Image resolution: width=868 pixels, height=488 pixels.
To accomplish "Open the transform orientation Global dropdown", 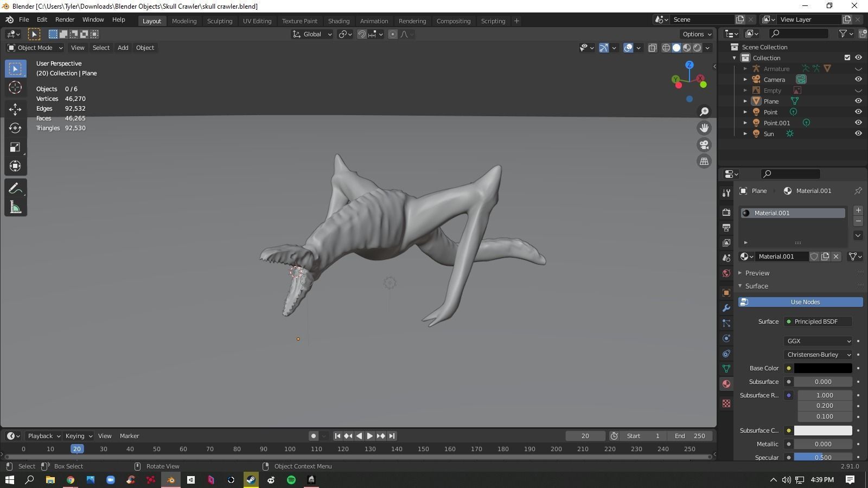I will pos(311,34).
